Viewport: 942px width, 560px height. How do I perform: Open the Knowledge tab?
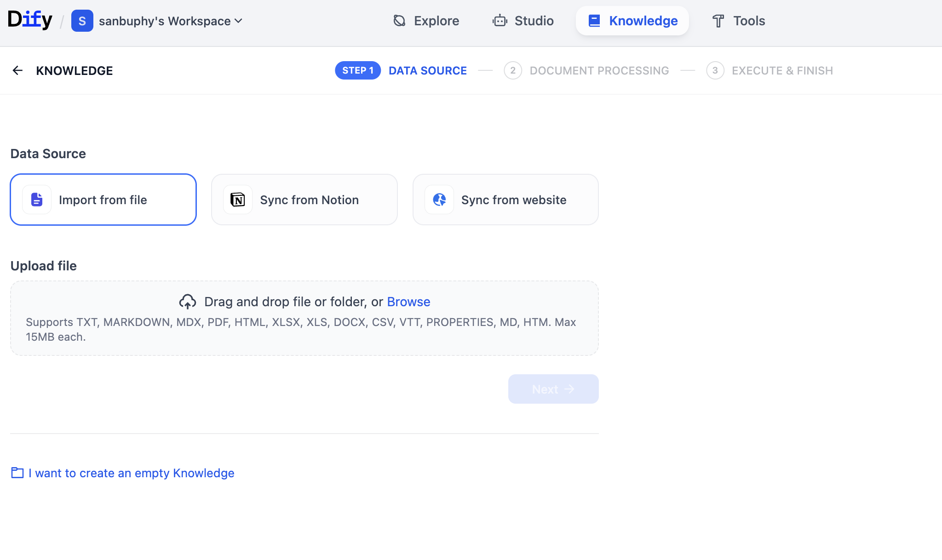tap(632, 21)
